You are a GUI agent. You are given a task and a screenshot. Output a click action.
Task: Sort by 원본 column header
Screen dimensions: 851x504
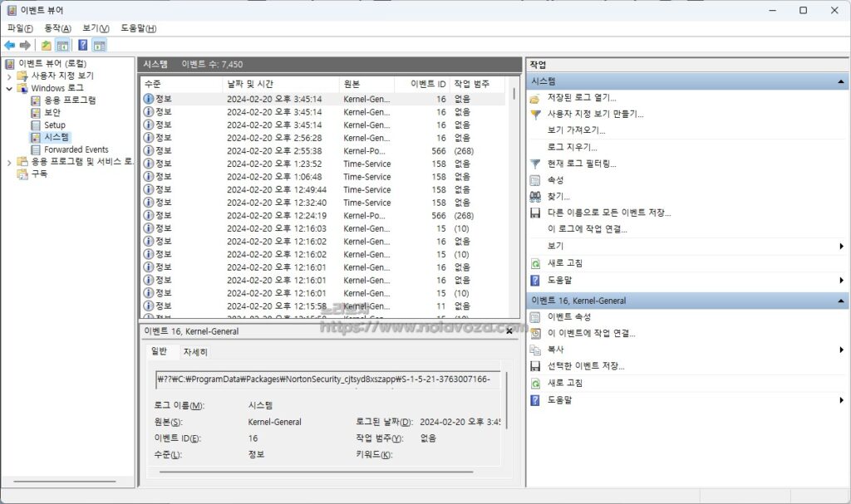[x=366, y=84]
